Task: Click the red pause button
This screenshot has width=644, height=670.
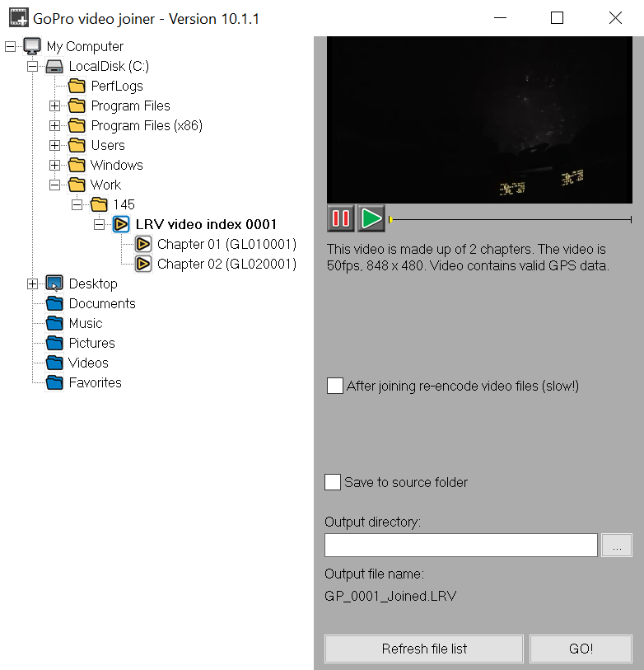Action: pos(341,218)
